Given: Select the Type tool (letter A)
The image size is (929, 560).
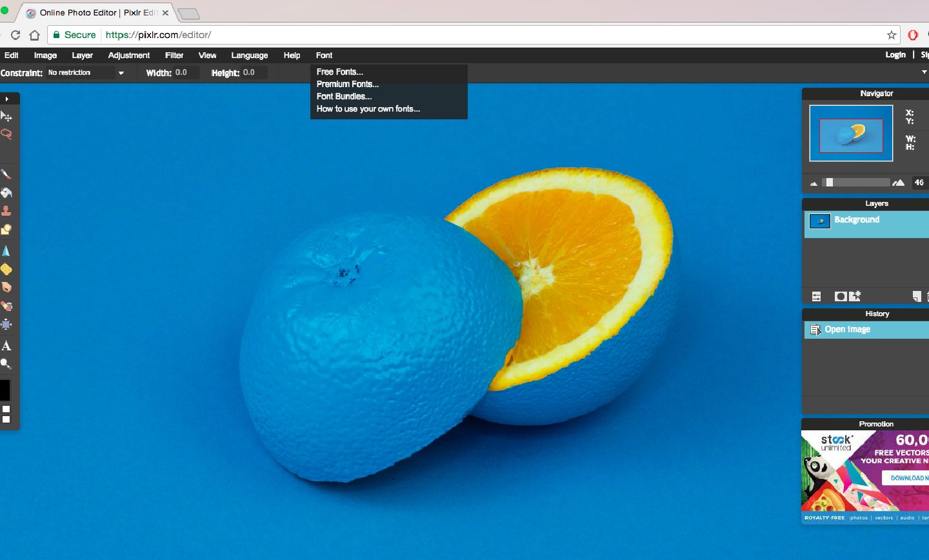Looking at the screenshot, I should click(x=6, y=346).
